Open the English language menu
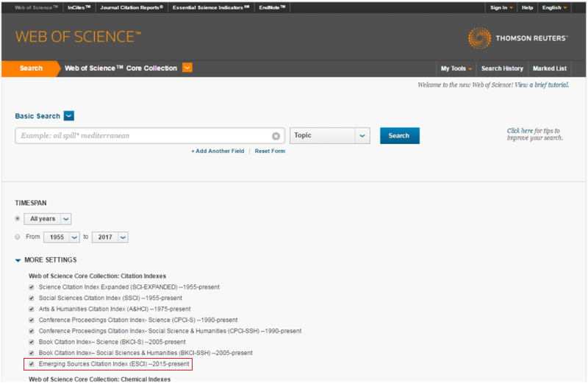The height and width of the screenshot is (383, 588). click(x=554, y=7)
